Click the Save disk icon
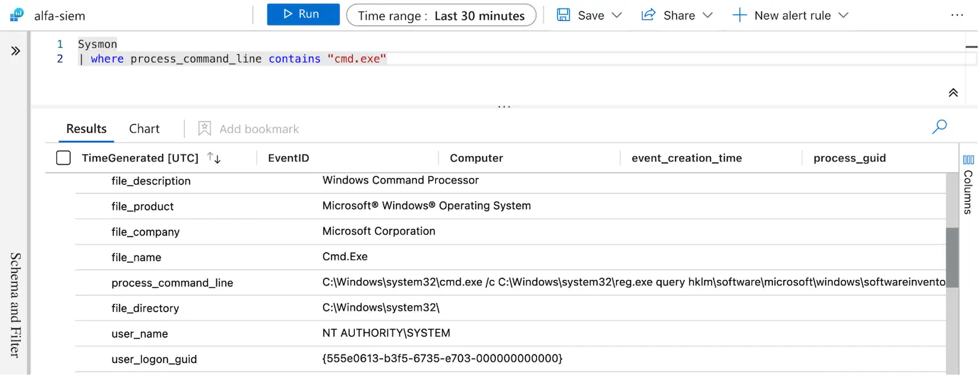Image resolution: width=980 pixels, height=376 pixels. [563, 15]
